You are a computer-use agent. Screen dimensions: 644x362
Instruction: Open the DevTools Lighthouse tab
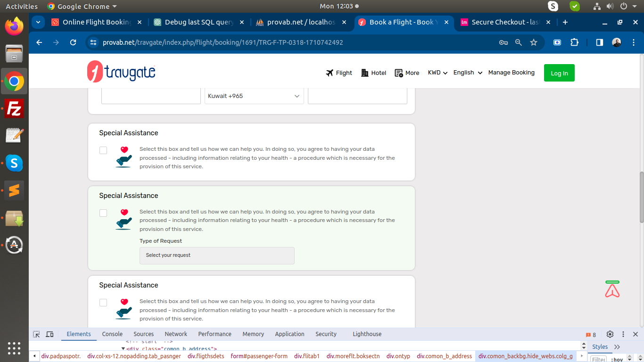point(367,334)
